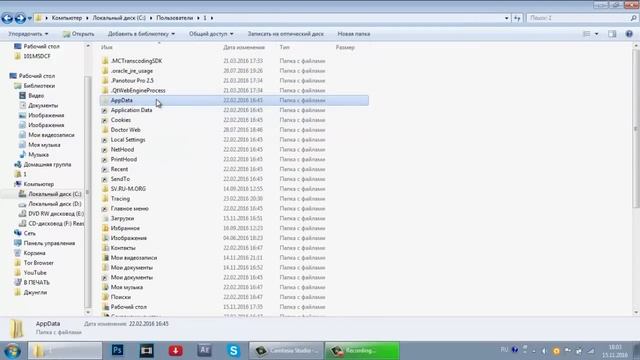Select DVD RW дисковод (E:) in sidebar
640x360 pixels.
tap(56, 213)
